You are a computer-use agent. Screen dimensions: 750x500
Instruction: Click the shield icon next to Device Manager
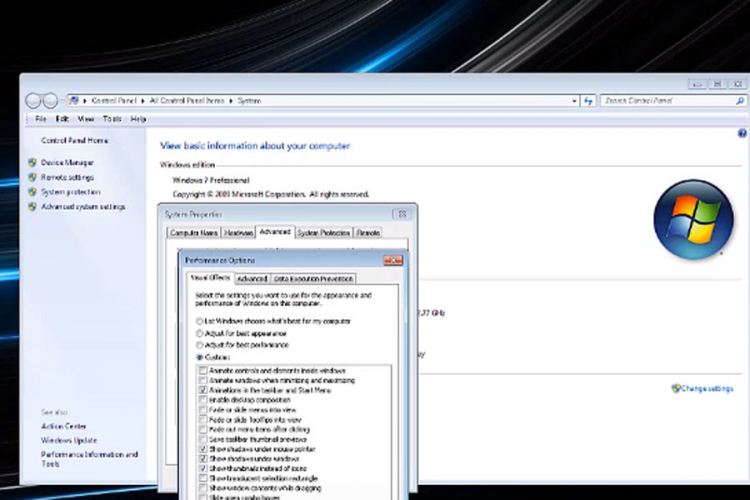point(33,163)
